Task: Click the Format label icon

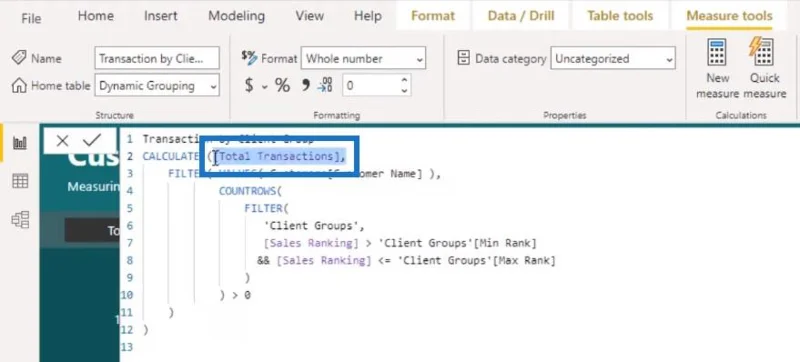Action: (x=249, y=58)
